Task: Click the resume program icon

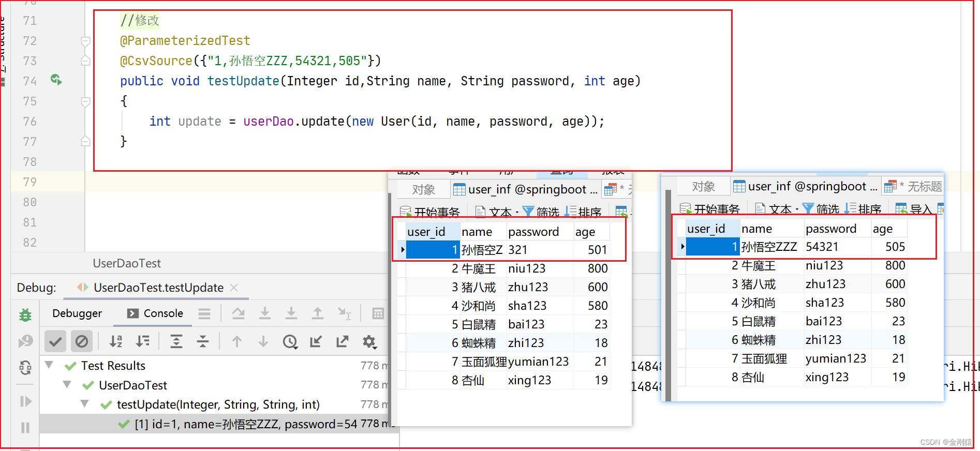Action: click(25, 401)
